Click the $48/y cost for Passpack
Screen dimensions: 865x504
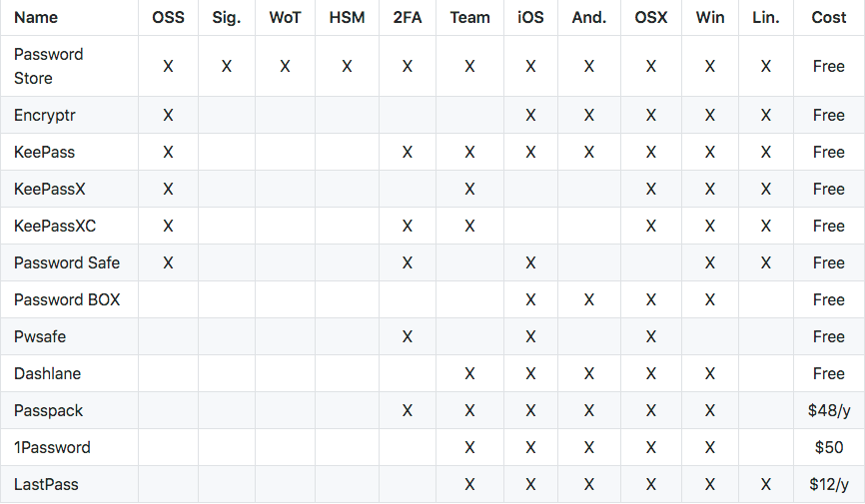[829, 411]
